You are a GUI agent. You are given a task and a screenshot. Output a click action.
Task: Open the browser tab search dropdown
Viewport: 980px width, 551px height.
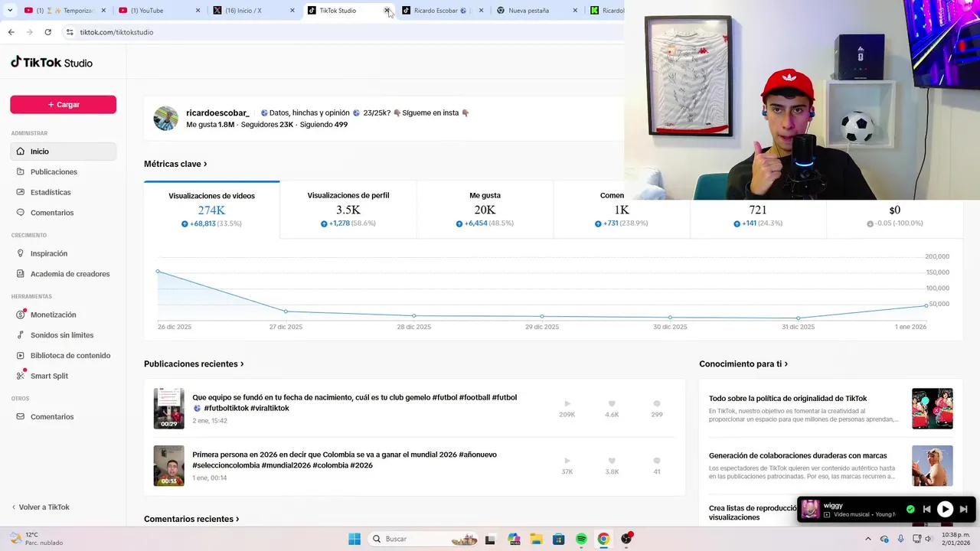click(x=10, y=11)
